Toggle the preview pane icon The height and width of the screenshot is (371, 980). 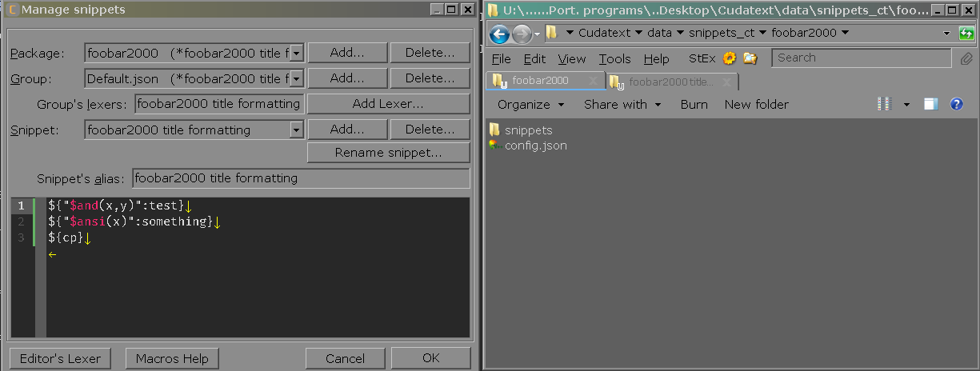tap(930, 105)
